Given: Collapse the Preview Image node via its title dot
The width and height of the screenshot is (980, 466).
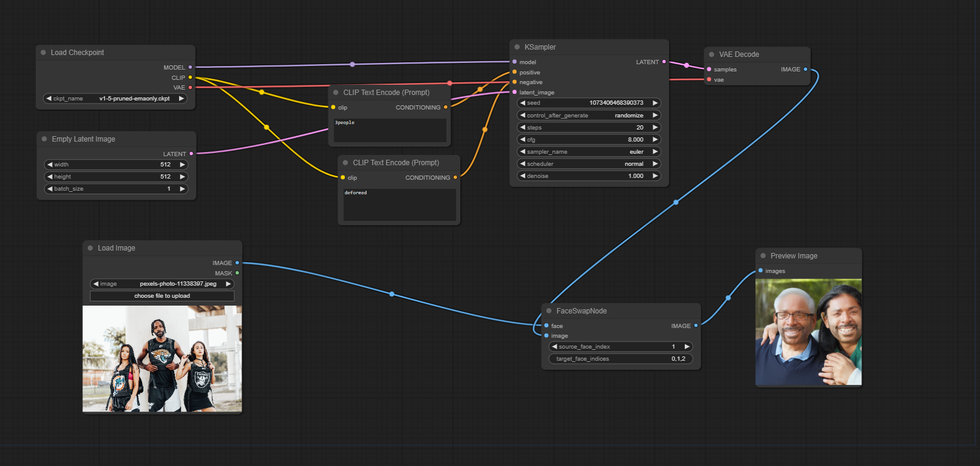Looking at the screenshot, I should pos(763,256).
